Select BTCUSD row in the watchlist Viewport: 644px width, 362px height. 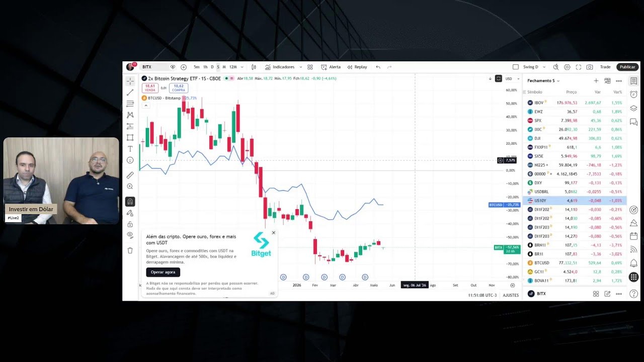click(x=574, y=263)
